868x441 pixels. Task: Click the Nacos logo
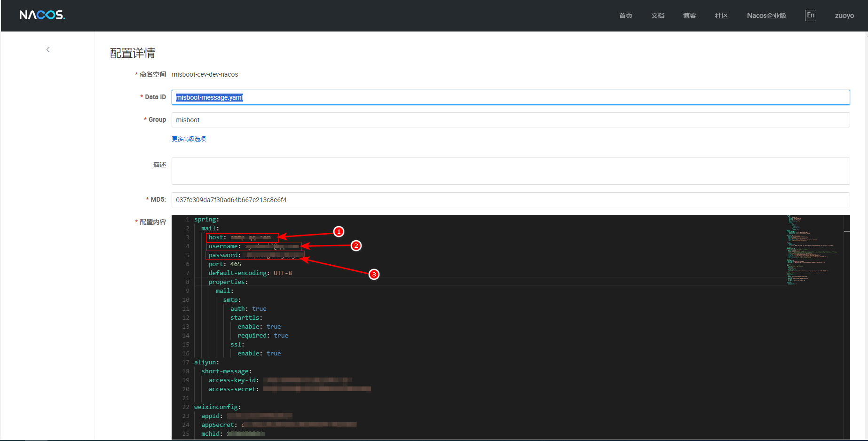point(42,15)
